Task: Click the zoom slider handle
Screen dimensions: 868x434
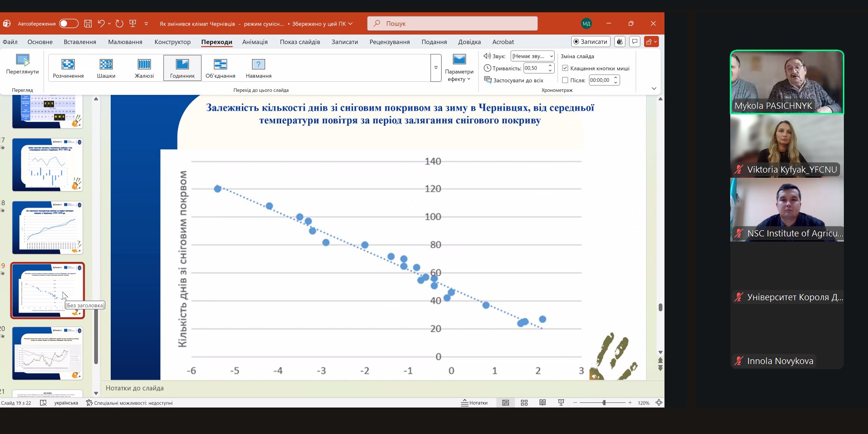Action: [x=604, y=403]
